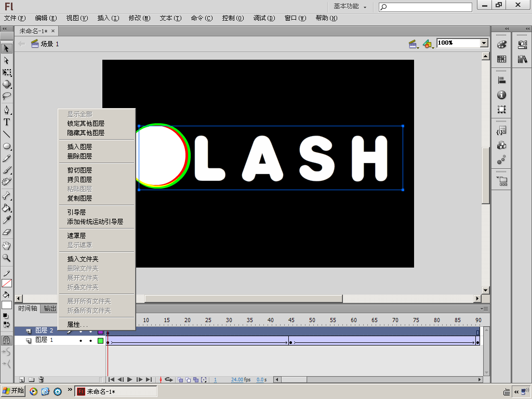Open the Code Snippets panel icon
The image size is (532, 399).
tap(501, 130)
